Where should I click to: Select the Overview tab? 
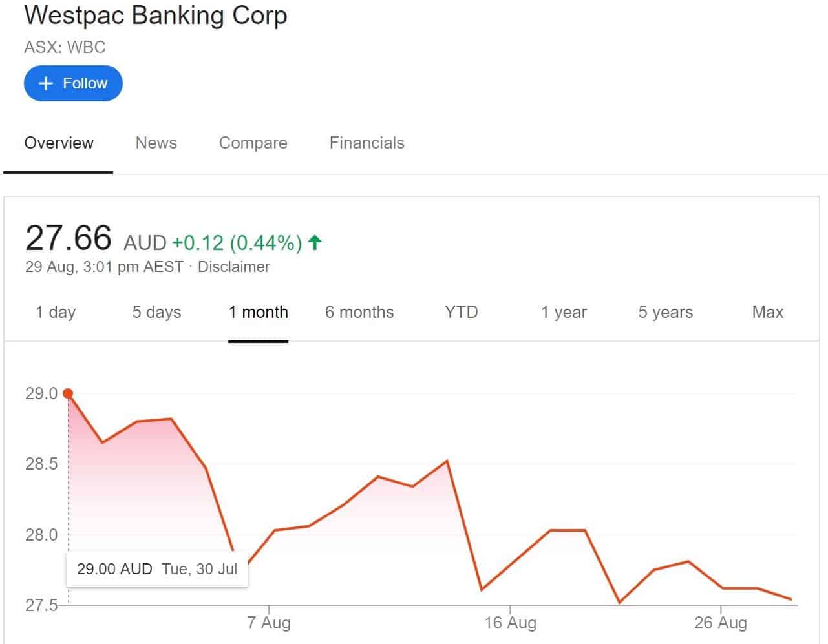click(x=59, y=143)
